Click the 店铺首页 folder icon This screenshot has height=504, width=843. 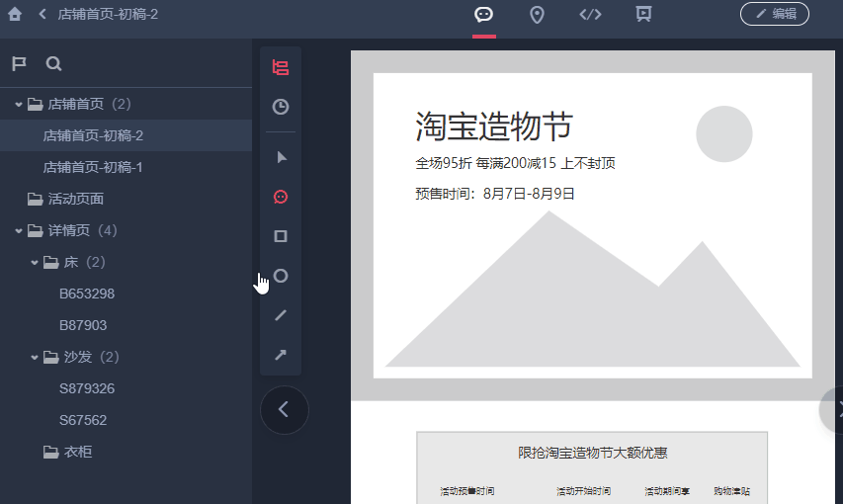pyautogui.click(x=35, y=104)
